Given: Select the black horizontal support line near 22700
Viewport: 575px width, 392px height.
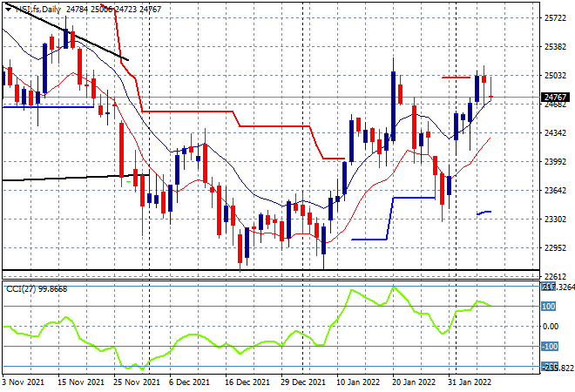Looking at the screenshot, I should [x=271, y=270].
